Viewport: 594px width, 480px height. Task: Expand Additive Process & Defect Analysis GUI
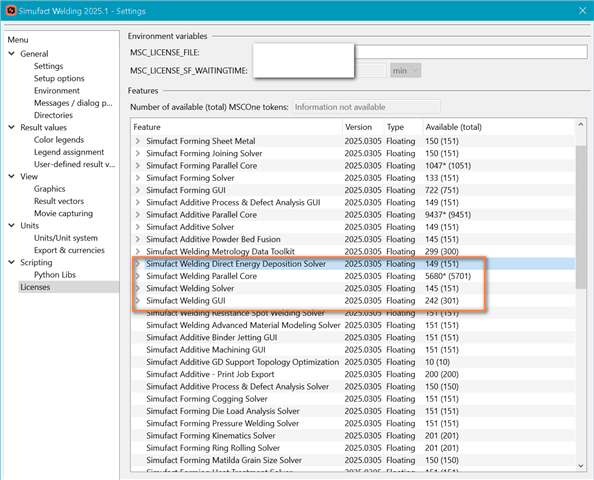point(138,202)
